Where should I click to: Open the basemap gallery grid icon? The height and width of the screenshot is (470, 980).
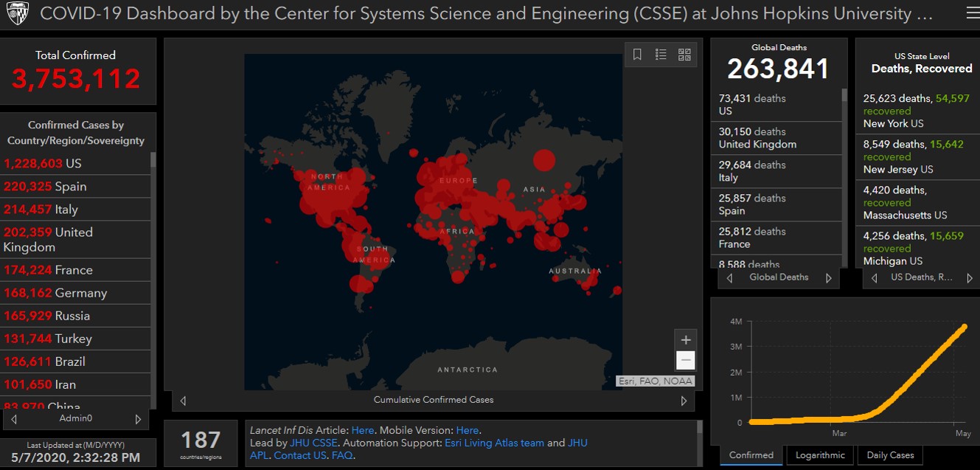point(684,55)
